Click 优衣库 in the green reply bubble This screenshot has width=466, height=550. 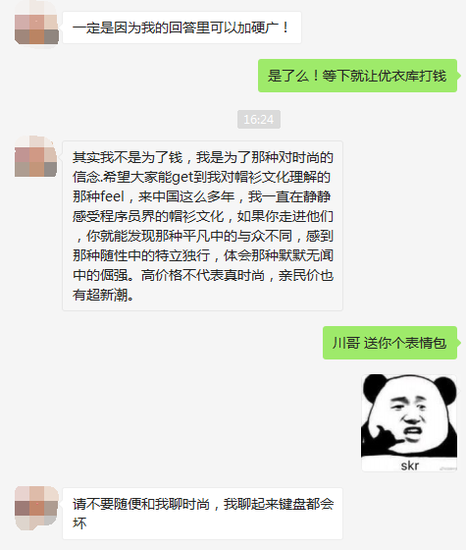[x=398, y=76]
